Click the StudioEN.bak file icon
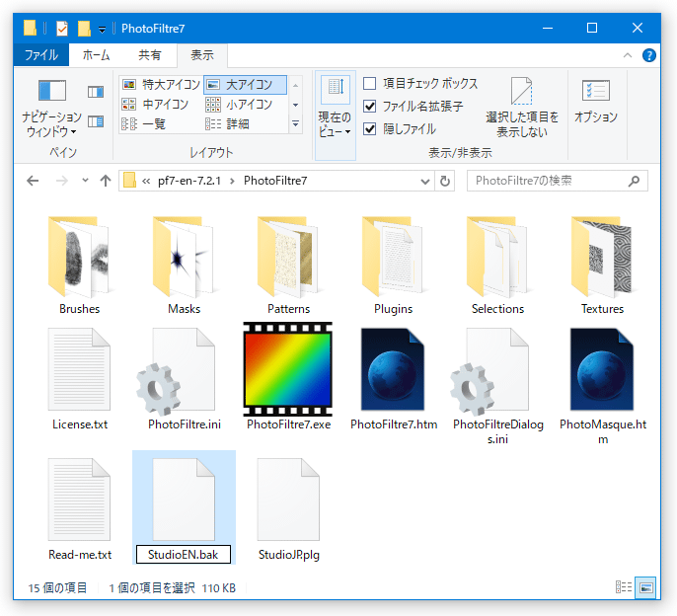Image resolution: width=677 pixels, height=616 pixels. click(x=184, y=500)
